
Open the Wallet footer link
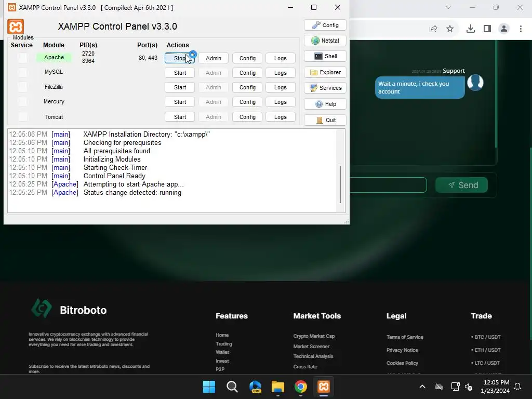pos(222,352)
